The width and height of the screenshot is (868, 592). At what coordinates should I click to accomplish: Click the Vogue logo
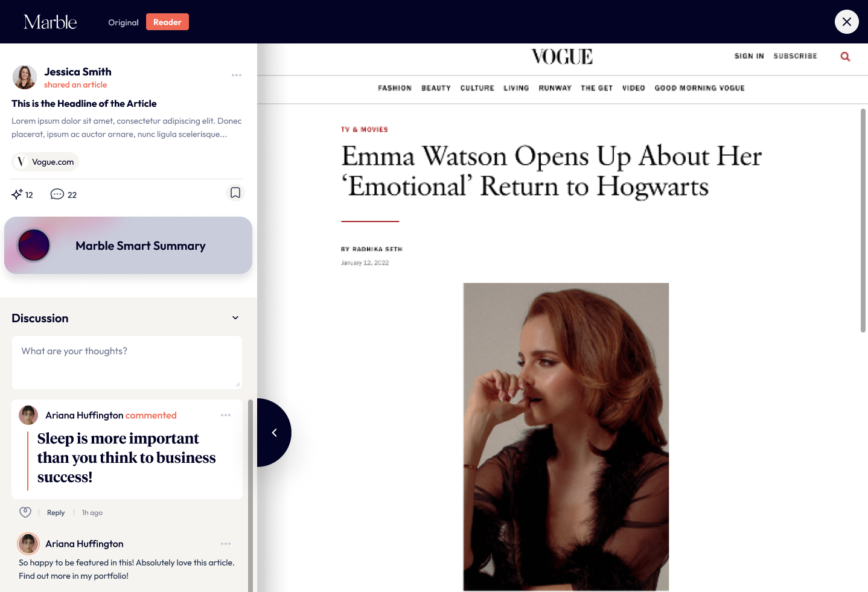pos(562,57)
